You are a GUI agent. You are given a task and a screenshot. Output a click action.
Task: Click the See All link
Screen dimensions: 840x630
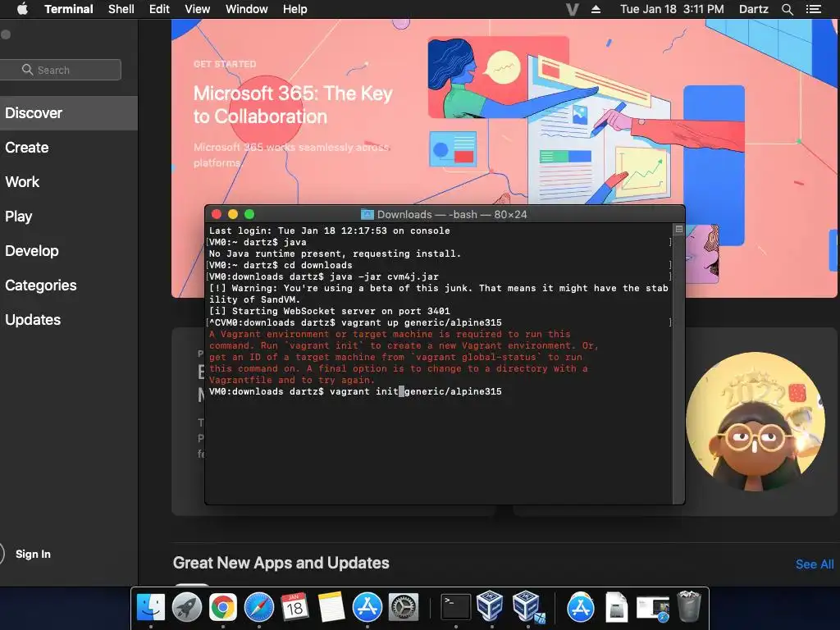[815, 564]
